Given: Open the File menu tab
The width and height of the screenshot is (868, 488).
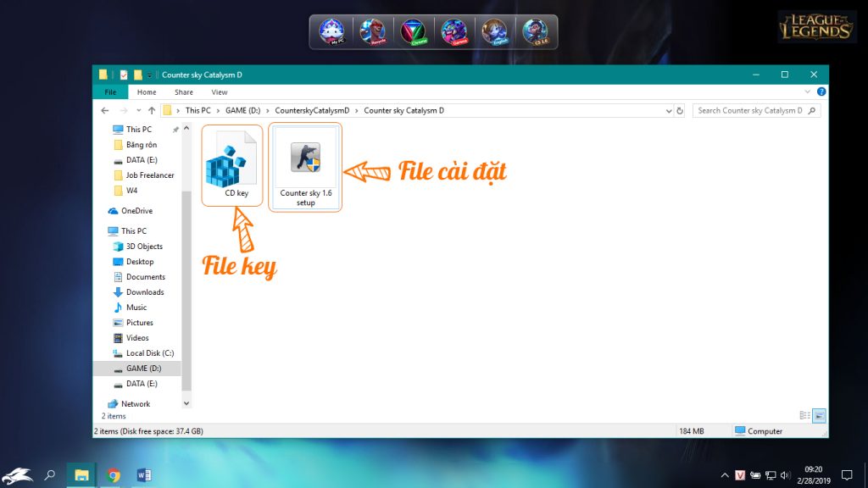Looking at the screenshot, I should 110,91.
